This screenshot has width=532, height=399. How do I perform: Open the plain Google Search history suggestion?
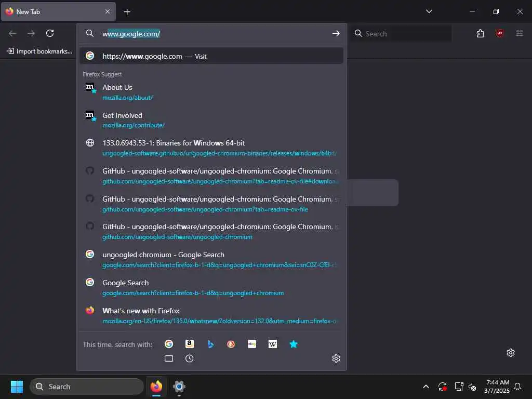tap(211, 287)
